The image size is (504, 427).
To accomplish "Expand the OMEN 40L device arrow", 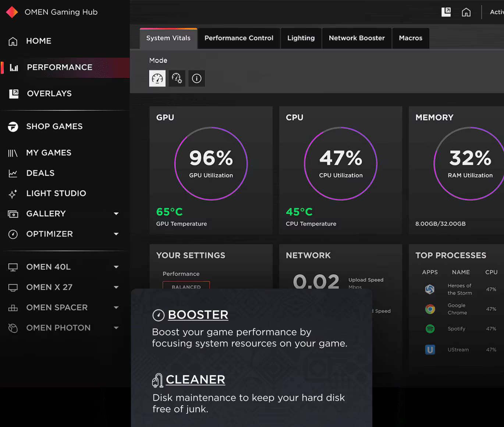I will tap(116, 267).
